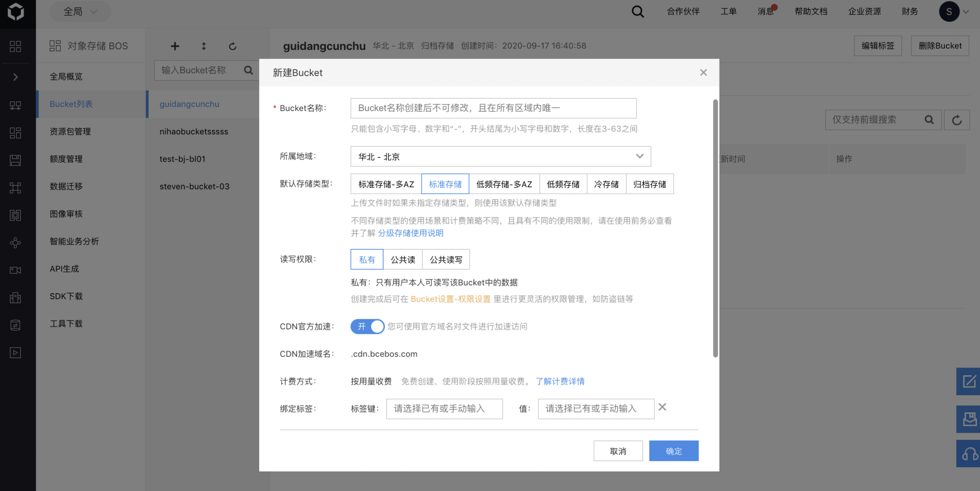Turn off the CDN官方加速 switch
Screen dimensions: 980x491
tap(367, 326)
